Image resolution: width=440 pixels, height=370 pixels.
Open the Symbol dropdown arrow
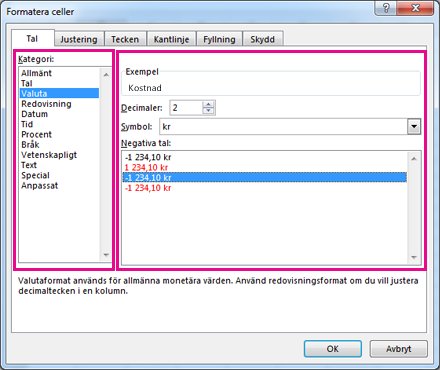414,127
